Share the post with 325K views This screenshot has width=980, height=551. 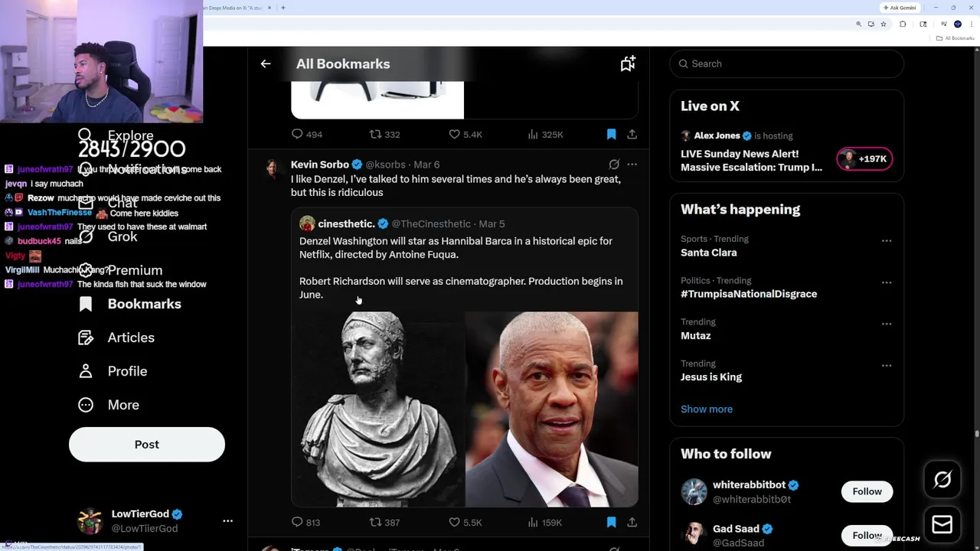click(x=632, y=134)
